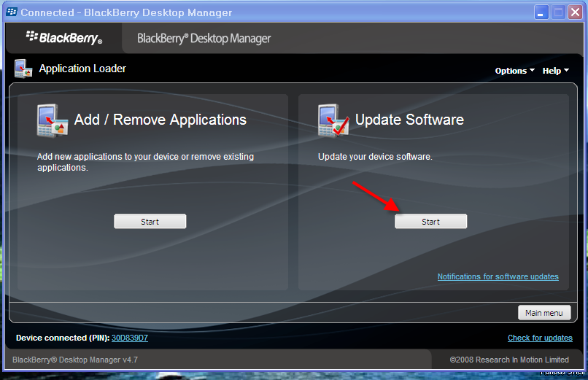
Task: Click 'Update your device software.' description
Action: (375, 157)
